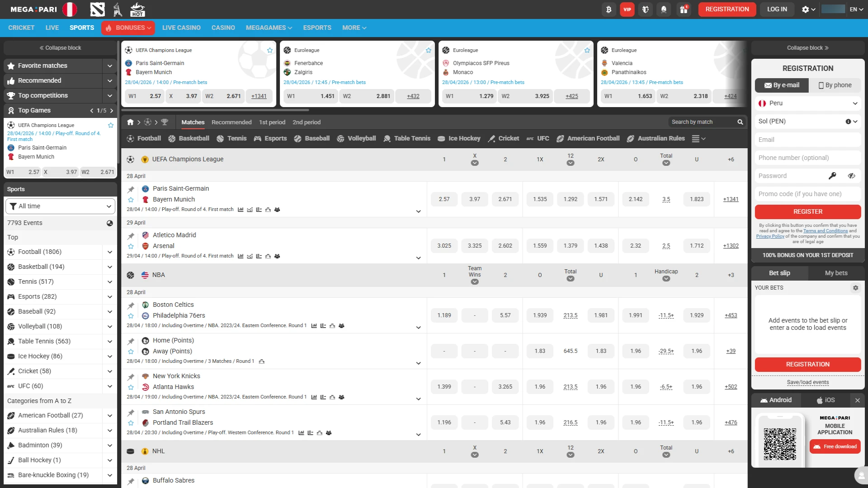Toggle password visibility eye icon
This screenshot has height=488, width=868.
[x=852, y=176]
